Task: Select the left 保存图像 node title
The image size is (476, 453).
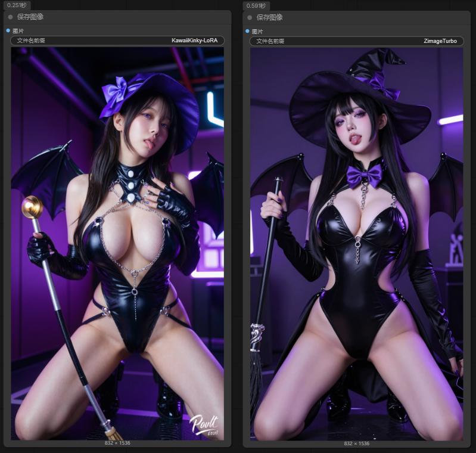Action: coord(30,17)
